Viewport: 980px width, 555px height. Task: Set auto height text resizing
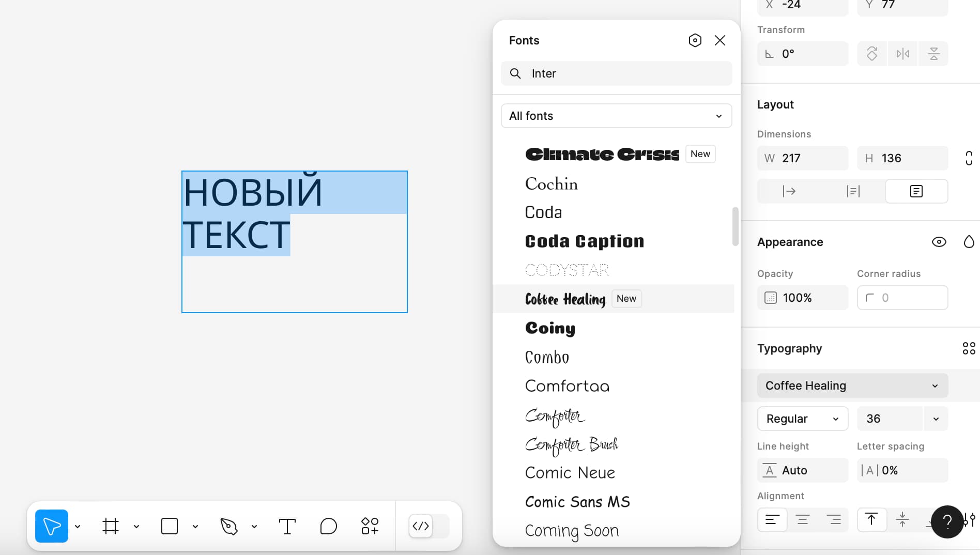point(853,191)
